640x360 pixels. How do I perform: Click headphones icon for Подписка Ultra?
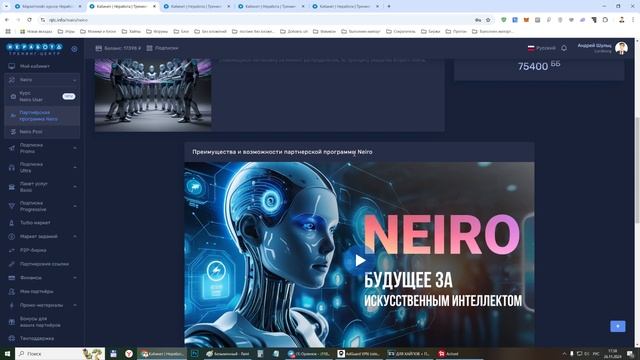[x=12, y=167]
